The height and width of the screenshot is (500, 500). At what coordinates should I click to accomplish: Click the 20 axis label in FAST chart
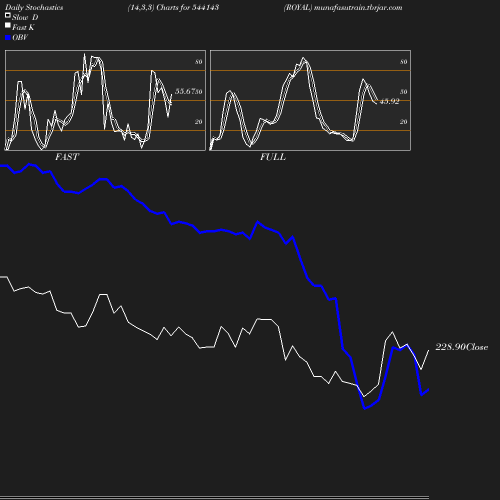coord(199,122)
